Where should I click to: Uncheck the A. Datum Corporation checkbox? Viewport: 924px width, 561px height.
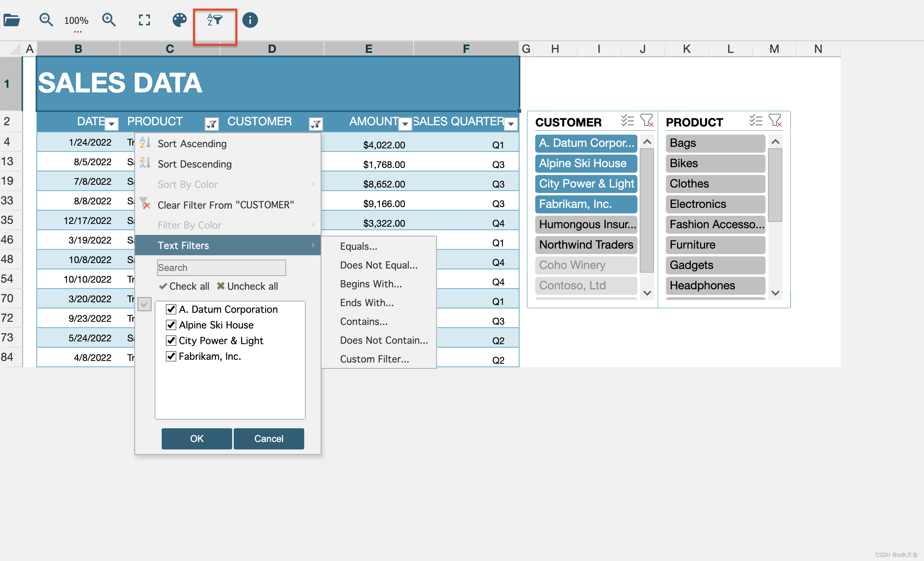click(171, 309)
